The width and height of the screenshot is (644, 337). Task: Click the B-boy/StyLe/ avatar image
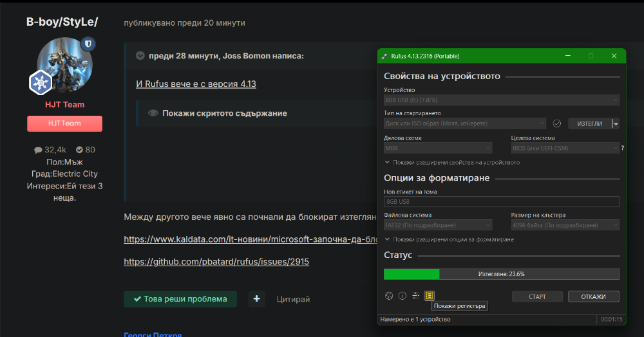[x=64, y=65]
